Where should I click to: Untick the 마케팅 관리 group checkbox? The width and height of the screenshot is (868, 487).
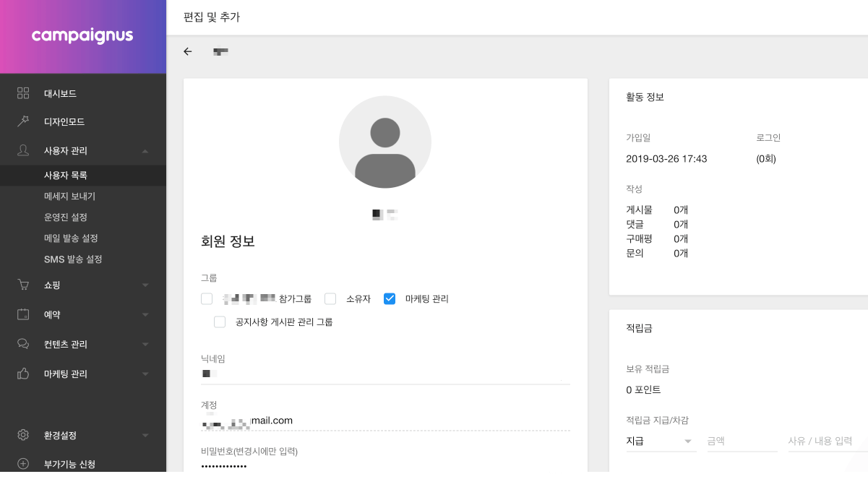(x=390, y=298)
